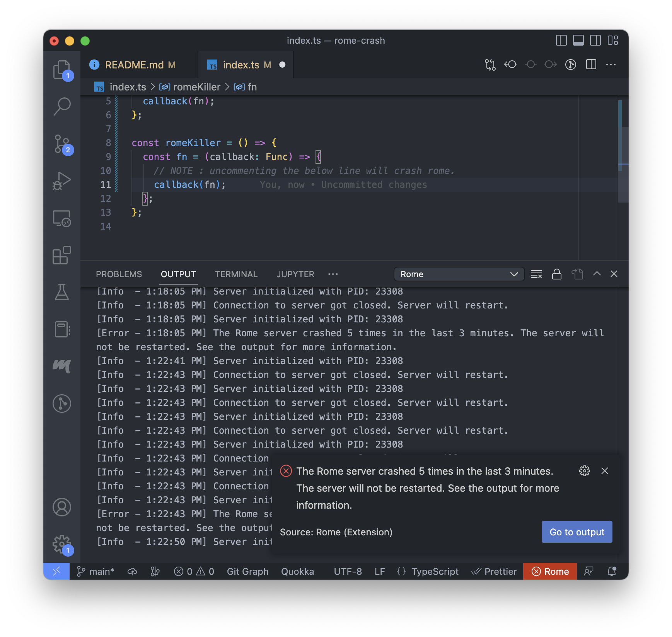Switch to the TERMINAL panel tab
Viewport: 672px width, 637px height.
point(236,274)
